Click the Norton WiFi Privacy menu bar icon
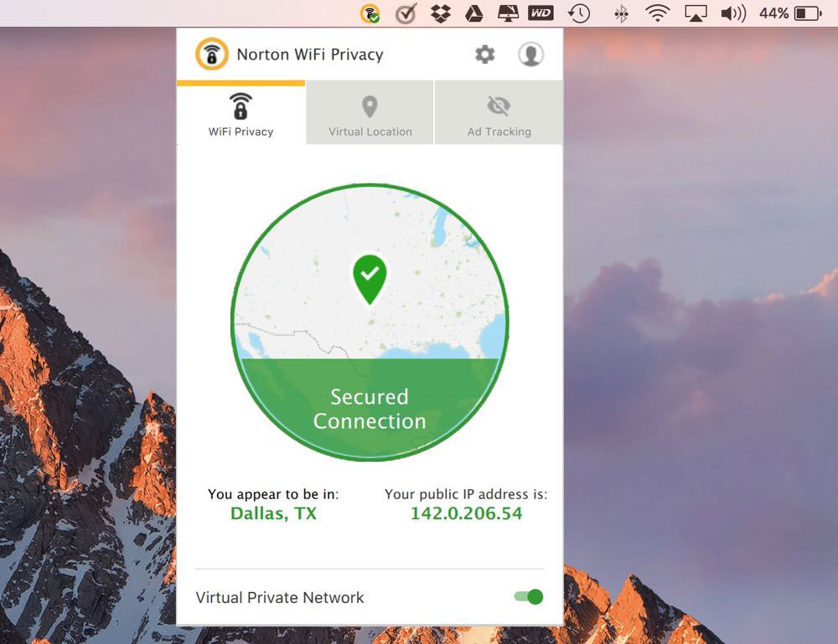Image resolution: width=838 pixels, height=644 pixels. (x=370, y=13)
